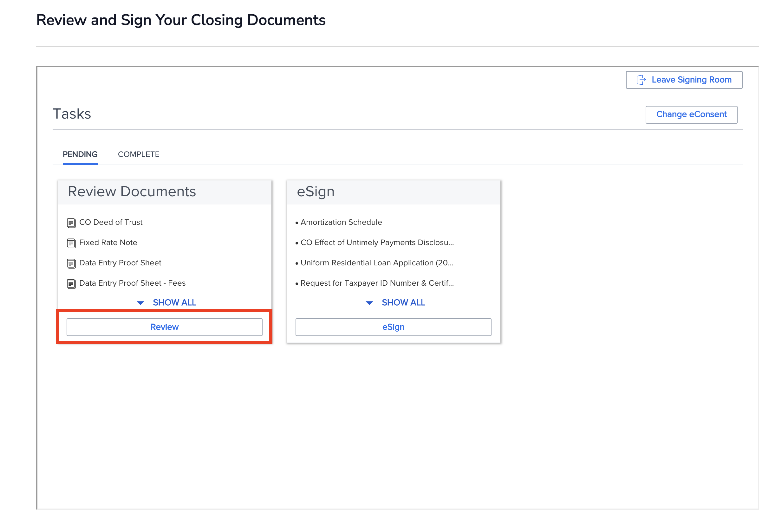Click the Data Entry Proof Sheet - Fees icon
This screenshot has height=532, width=782.
click(x=71, y=284)
